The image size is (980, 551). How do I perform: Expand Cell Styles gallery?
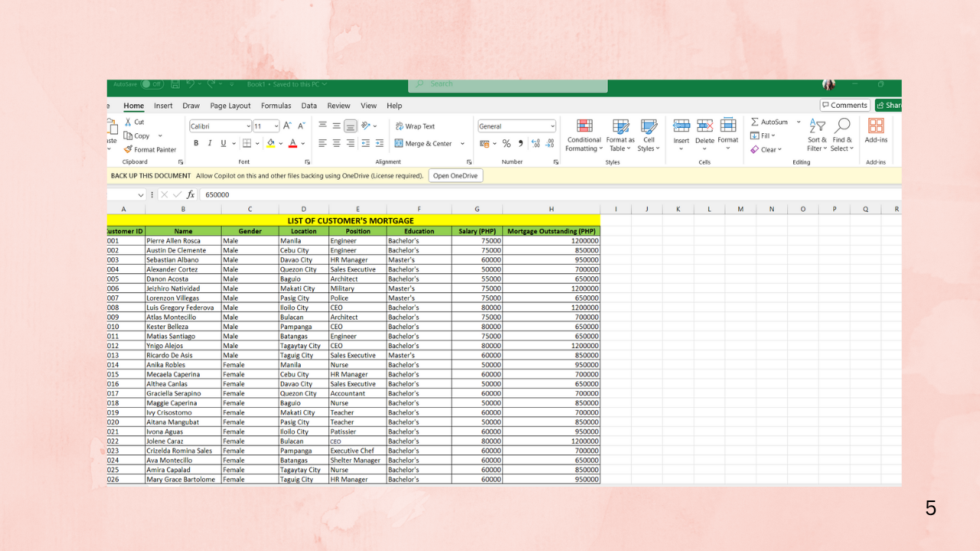pyautogui.click(x=648, y=135)
